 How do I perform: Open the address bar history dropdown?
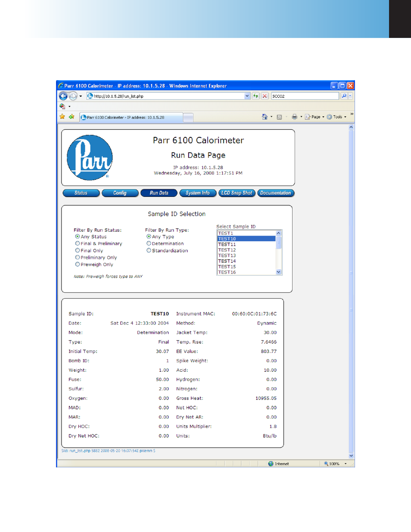(247, 96)
